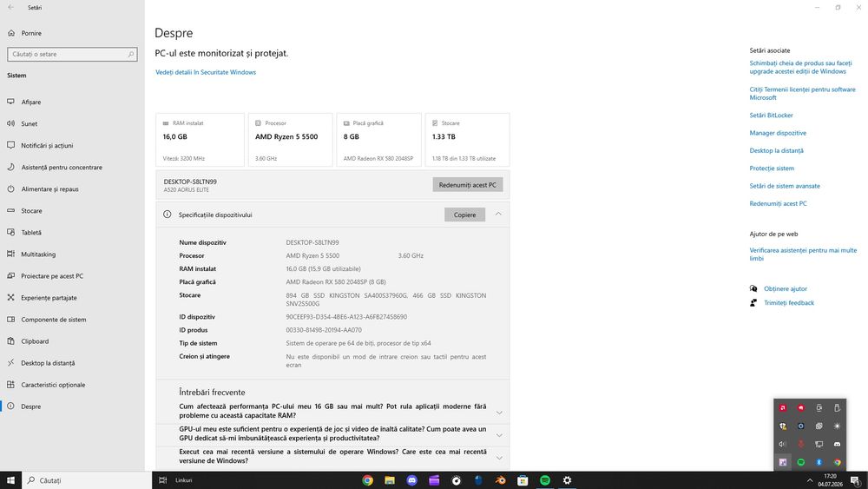Click the ID produs value 00330-81498-20194-AA070
The height and width of the screenshot is (489, 868).
coord(323,330)
